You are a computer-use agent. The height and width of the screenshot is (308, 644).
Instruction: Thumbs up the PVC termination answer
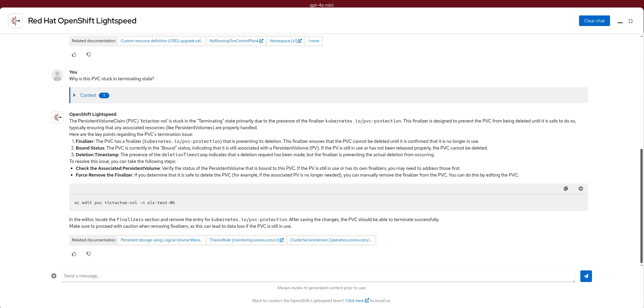[74, 254]
